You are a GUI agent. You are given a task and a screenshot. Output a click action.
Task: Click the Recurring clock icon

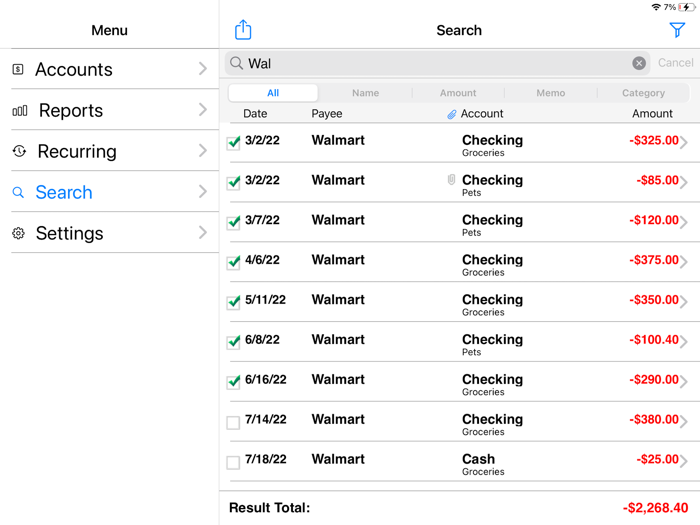[19, 151]
